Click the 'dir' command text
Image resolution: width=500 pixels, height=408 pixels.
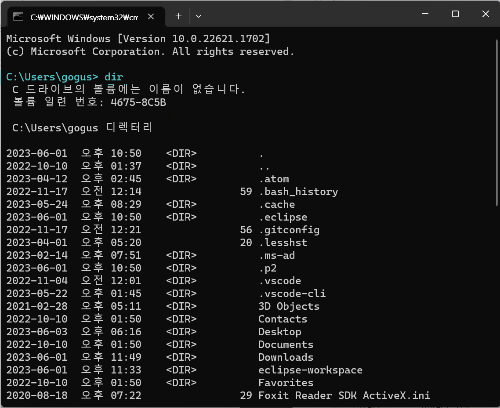pos(114,77)
